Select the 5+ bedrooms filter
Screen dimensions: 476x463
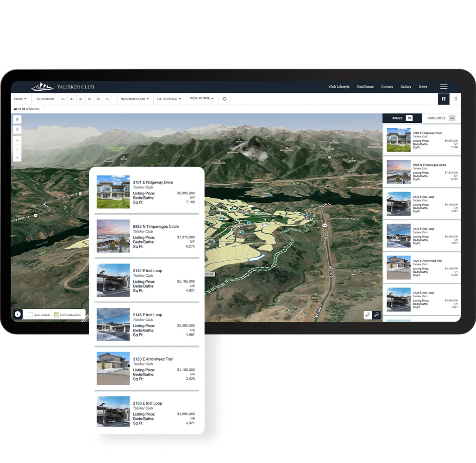89,99
